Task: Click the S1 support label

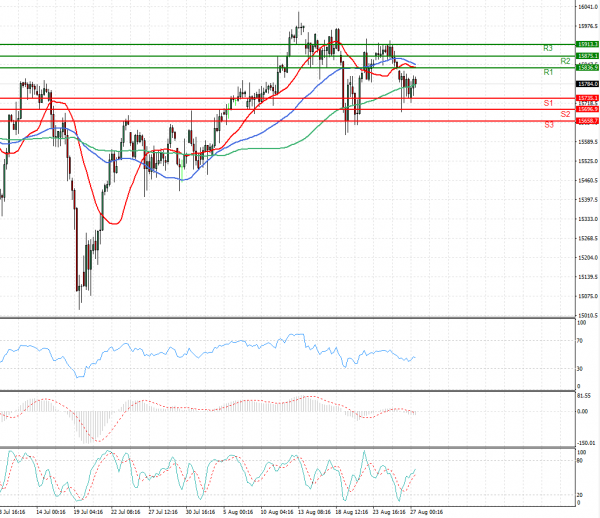Action: 548,103
